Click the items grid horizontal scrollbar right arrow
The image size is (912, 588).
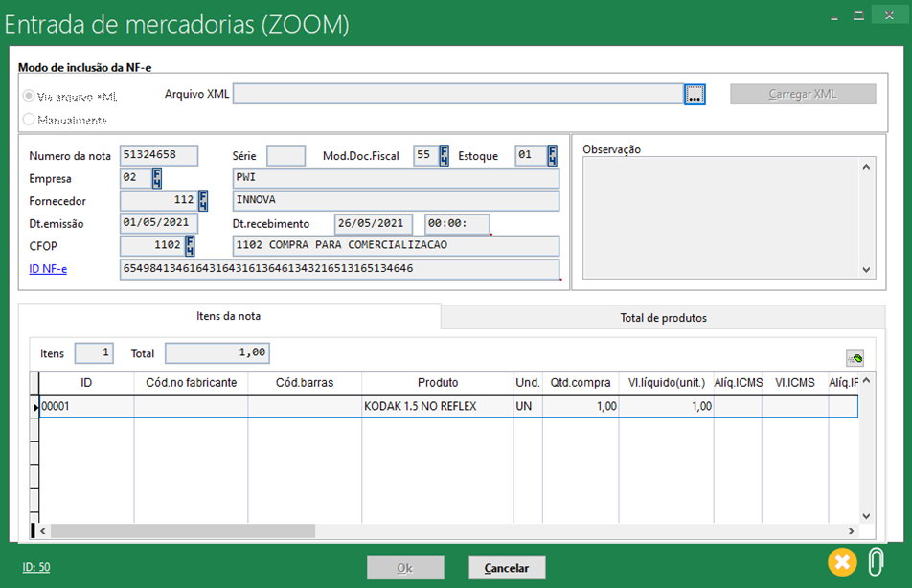(851, 531)
